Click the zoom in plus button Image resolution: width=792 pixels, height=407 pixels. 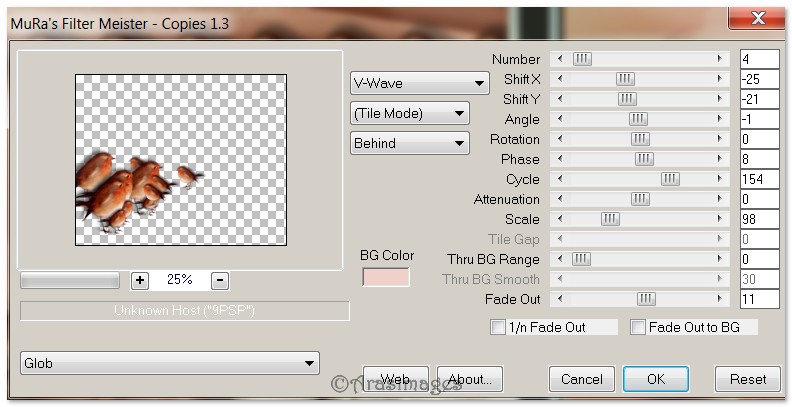coord(140,281)
